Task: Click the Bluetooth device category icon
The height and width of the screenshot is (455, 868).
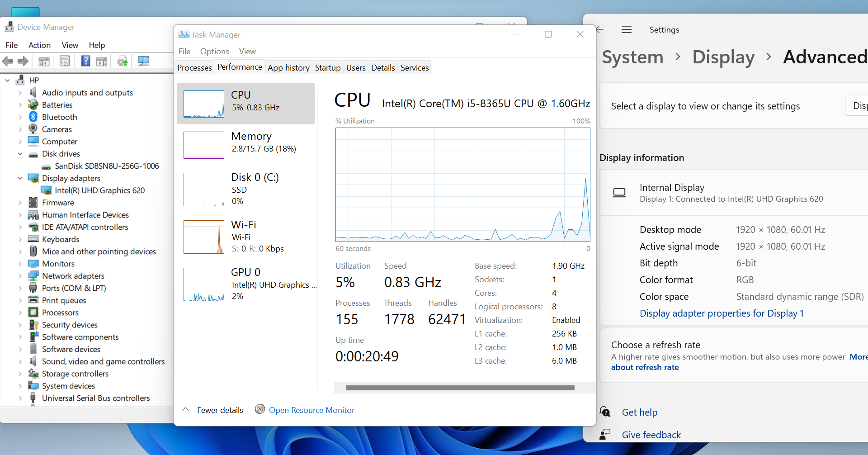Action: click(x=33, y=117)
